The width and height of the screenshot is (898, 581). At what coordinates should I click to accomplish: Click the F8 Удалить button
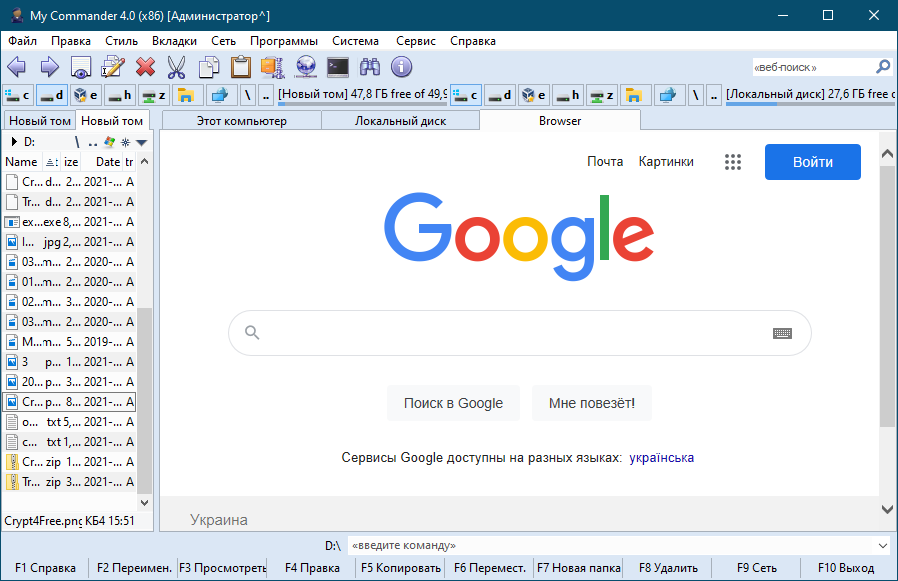click(668, 568)
